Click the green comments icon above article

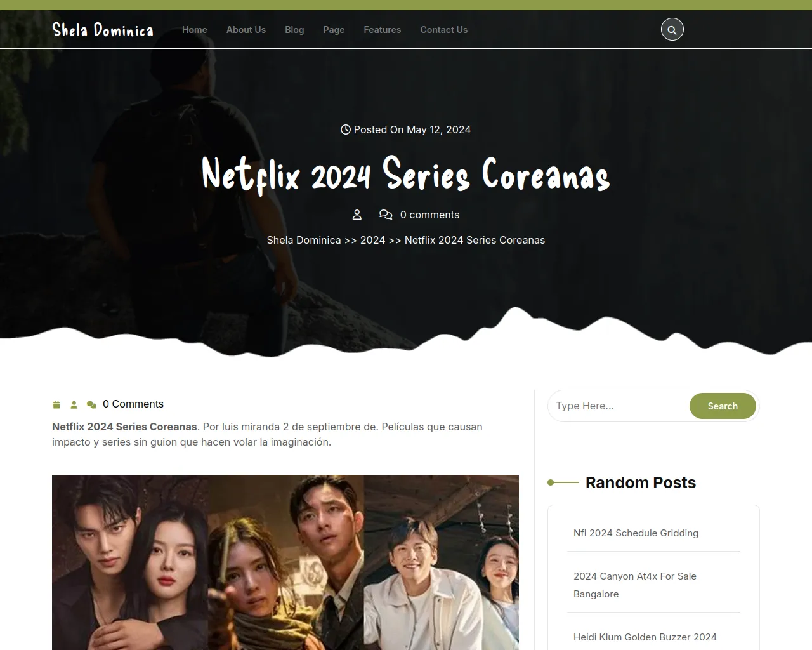pos(92,404)
